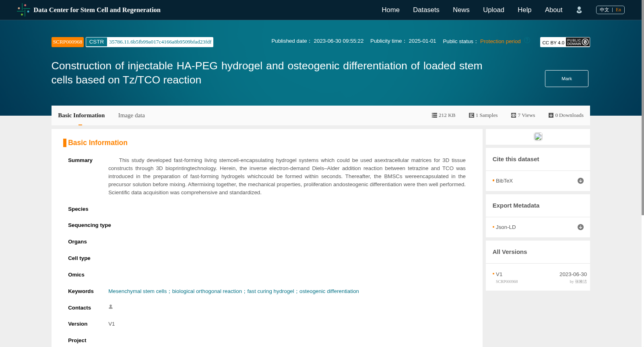
Task: Click the broken image thumbnail
Action: click(538, 137)
